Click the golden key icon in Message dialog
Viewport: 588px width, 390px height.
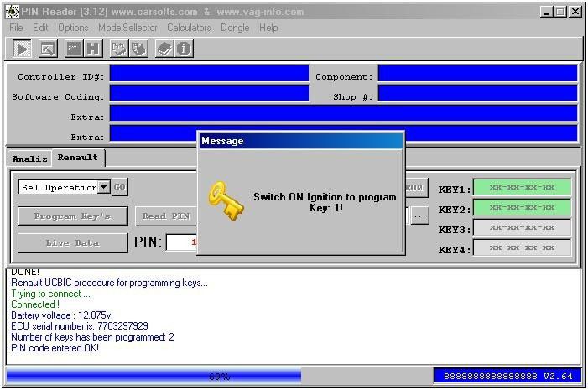point(225,201)
